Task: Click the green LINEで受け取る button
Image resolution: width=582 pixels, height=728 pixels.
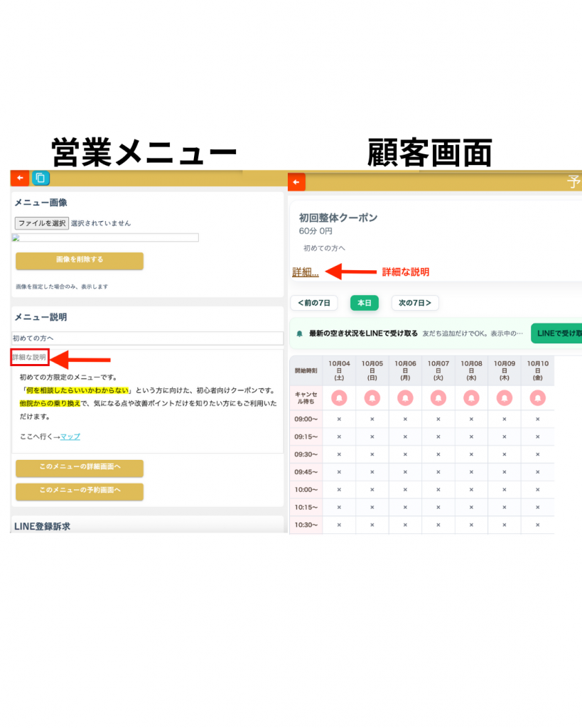Action: click(557, 333)
